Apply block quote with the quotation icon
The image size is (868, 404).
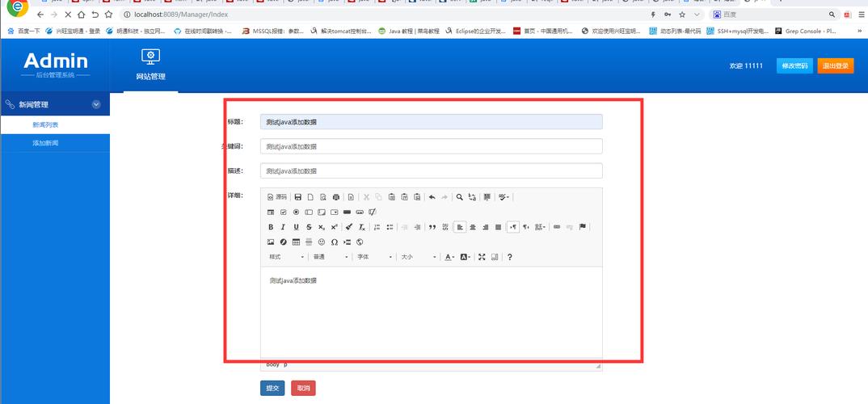pos(432,227)
